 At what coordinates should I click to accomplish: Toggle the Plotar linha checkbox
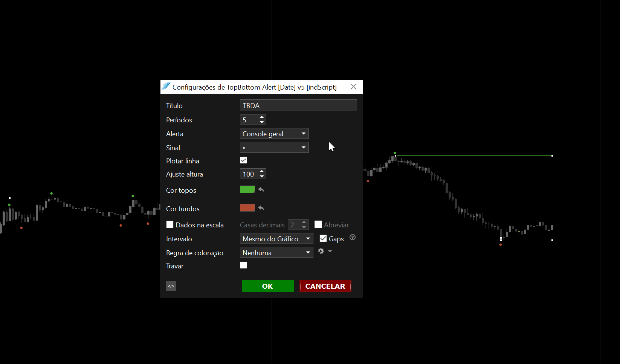tap(244, 160)
